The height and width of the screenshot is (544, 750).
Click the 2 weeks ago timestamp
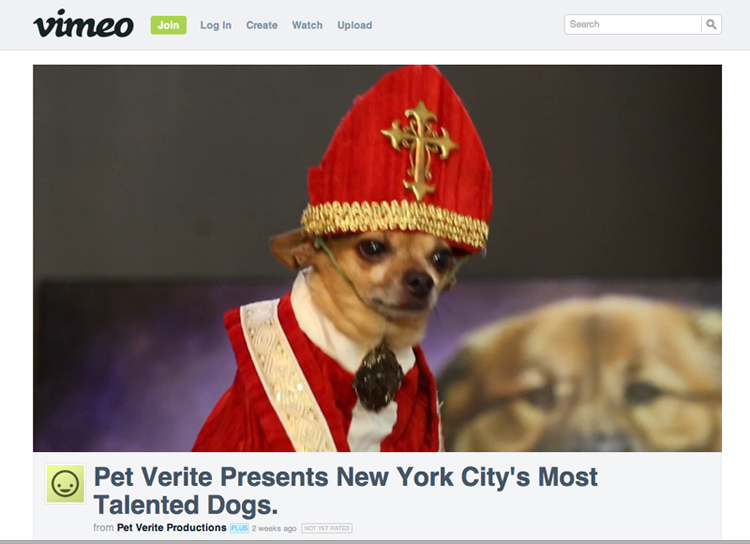tap(274, 528)
